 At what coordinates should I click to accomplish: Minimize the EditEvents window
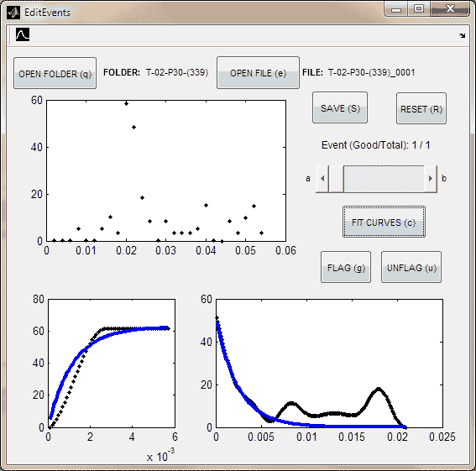coord(396,8)
